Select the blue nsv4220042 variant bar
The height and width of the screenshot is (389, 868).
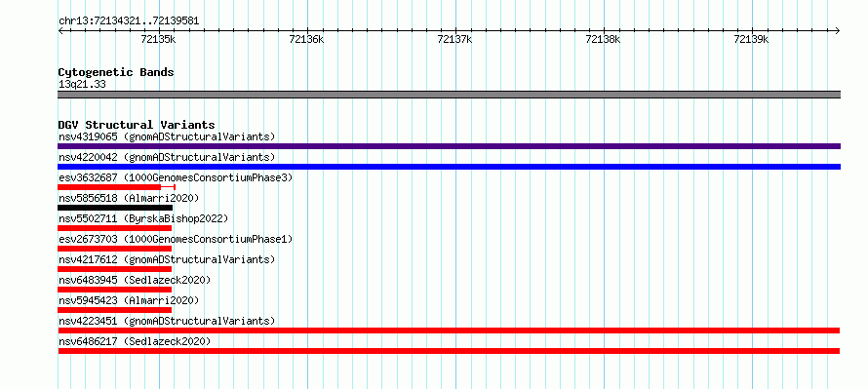tap(449, 167)
